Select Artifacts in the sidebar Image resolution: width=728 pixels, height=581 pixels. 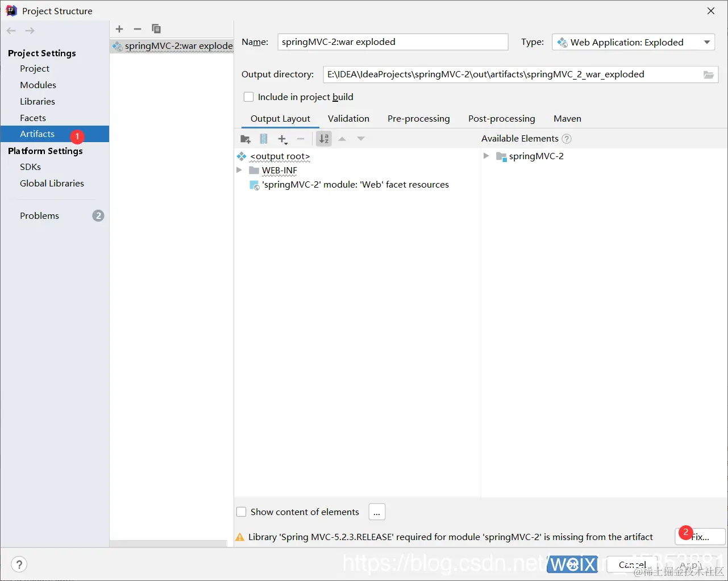[55, 134]
